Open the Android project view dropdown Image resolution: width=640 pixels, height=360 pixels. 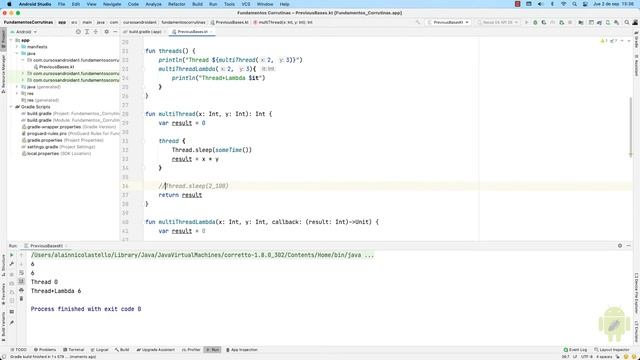[24, 32]
